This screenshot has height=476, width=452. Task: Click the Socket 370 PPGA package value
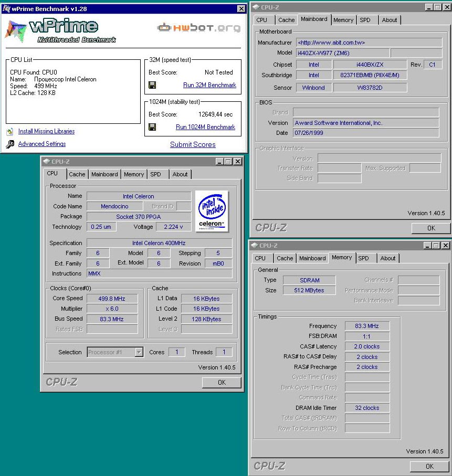139,217
